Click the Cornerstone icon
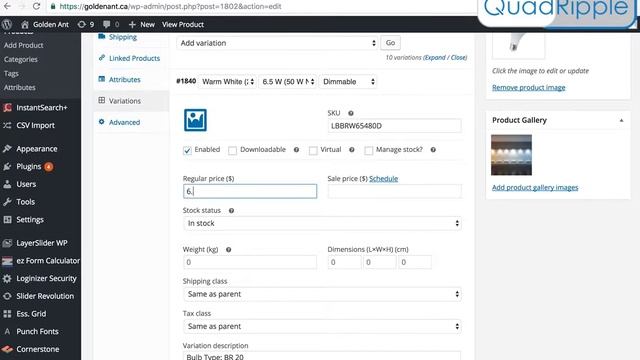 pos(7,349)
